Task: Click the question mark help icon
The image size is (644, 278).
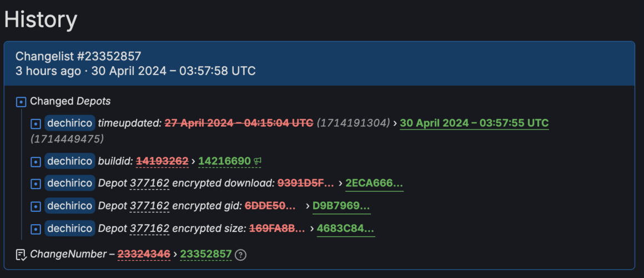Action: pyautogui.click(x=241, y=255)
